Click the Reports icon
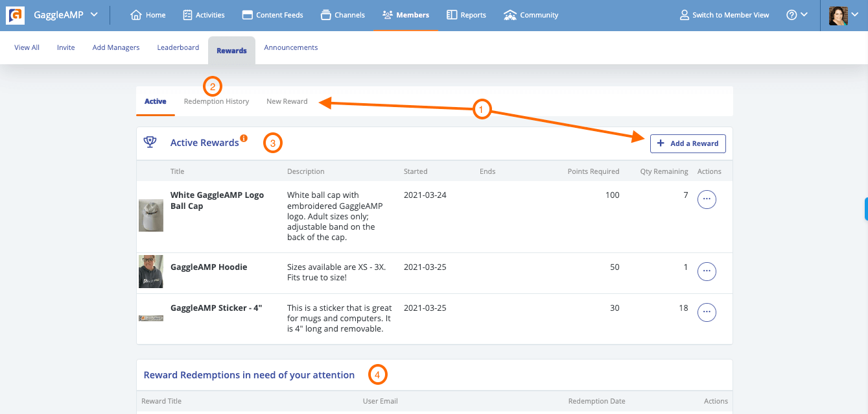Viewport: 868px width, 414px height. pos(452,15)
